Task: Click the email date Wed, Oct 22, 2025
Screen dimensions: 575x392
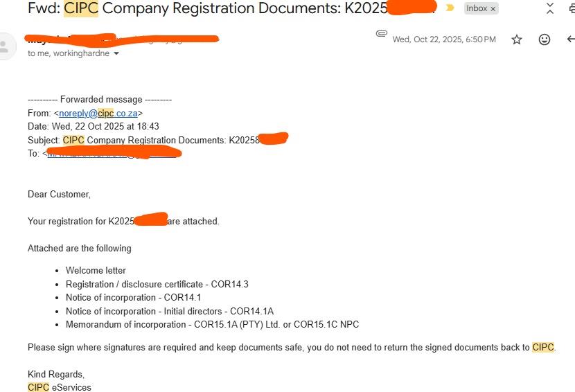Action: 444,39
